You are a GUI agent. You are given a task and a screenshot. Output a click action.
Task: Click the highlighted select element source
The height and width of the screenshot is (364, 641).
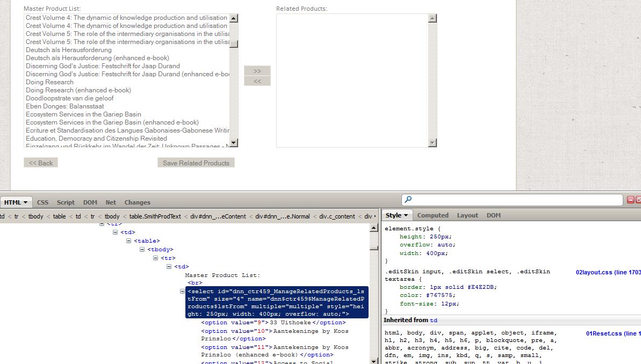tap(277, 303)
